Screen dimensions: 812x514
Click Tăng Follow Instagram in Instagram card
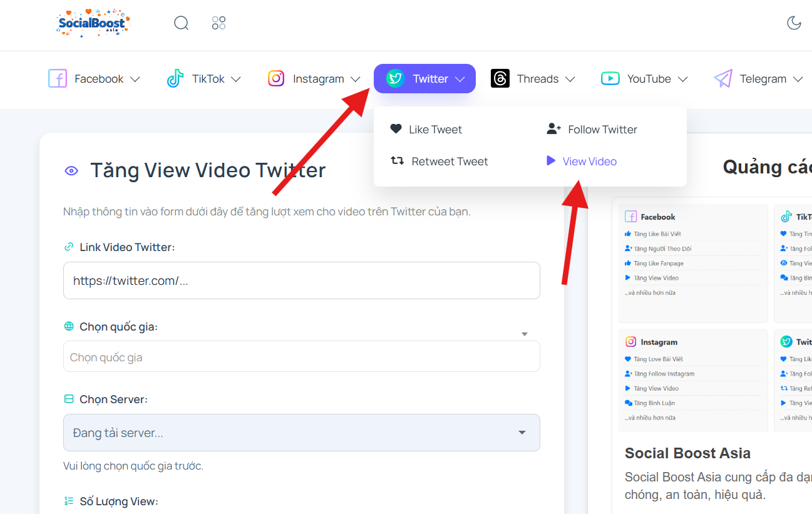(664, 374)
